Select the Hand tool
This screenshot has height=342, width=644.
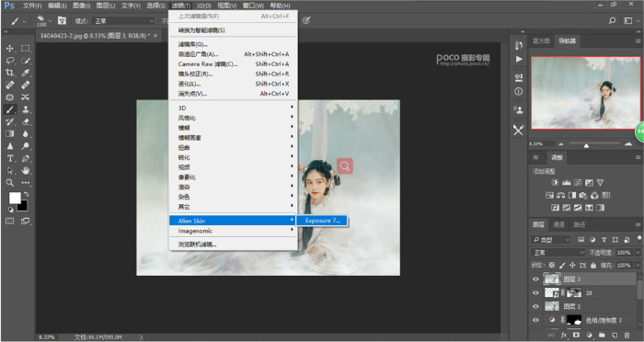coord(26,170)
